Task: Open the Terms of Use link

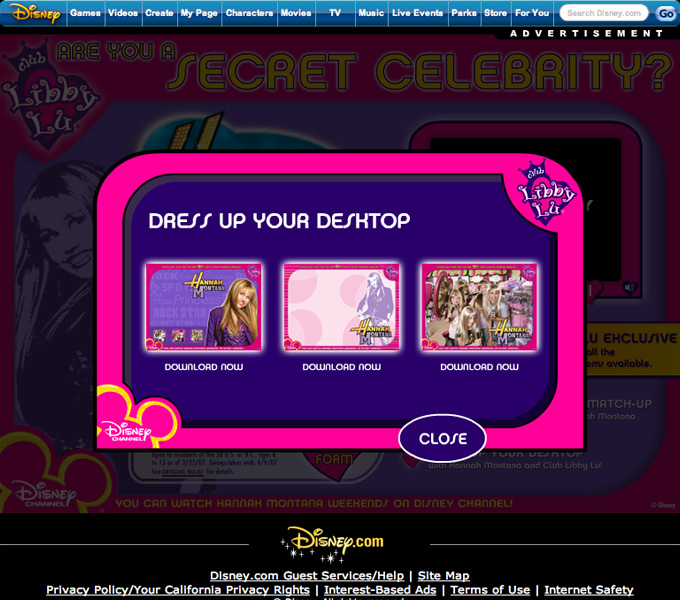Action: coord(490,590)
